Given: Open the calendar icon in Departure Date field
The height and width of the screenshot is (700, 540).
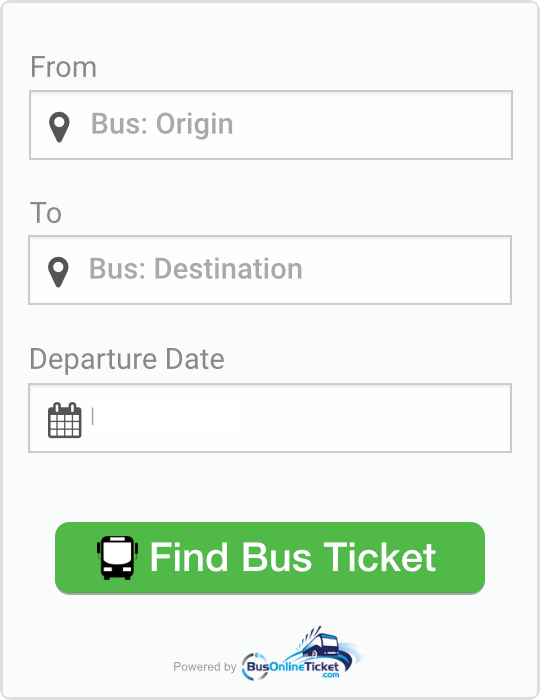Looking at the screenshot, I should (x=65, y=420).
